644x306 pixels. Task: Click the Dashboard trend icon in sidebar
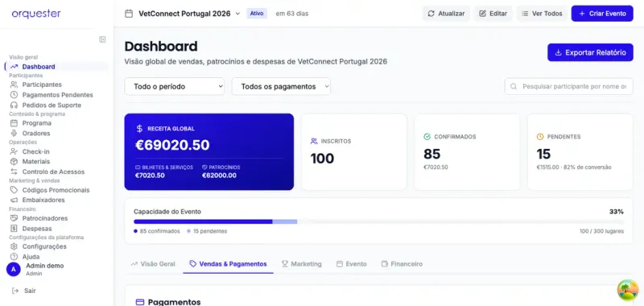(14, 67)
